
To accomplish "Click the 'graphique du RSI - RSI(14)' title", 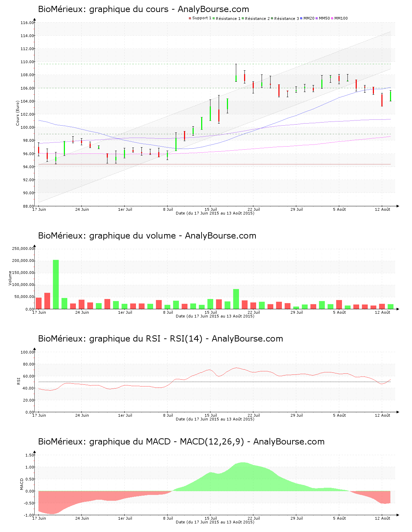I will [x=160, y=339].
